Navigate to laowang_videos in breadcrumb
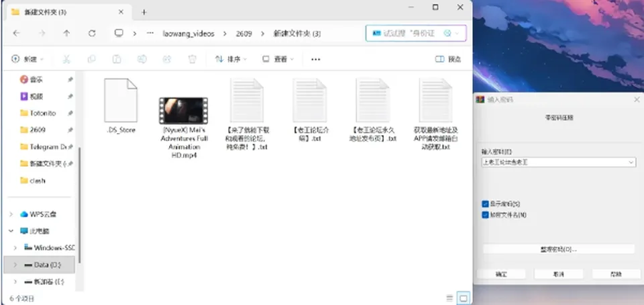The image size is (644, 305). [189, 34]
